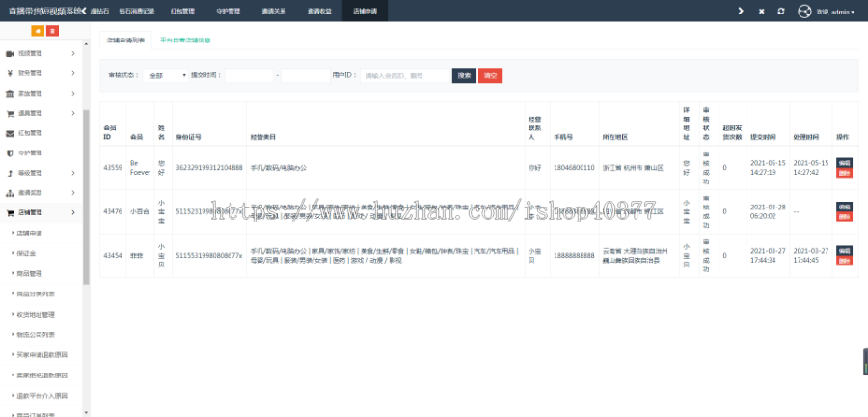
Task: Click 编辑 for member 43454
Action: click(x=844, y=250)
